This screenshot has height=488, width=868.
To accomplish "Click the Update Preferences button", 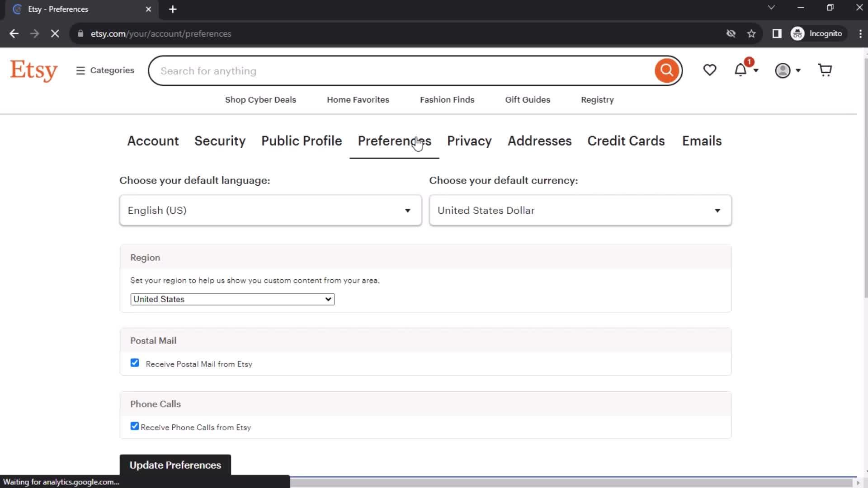I will click(175, 465).
